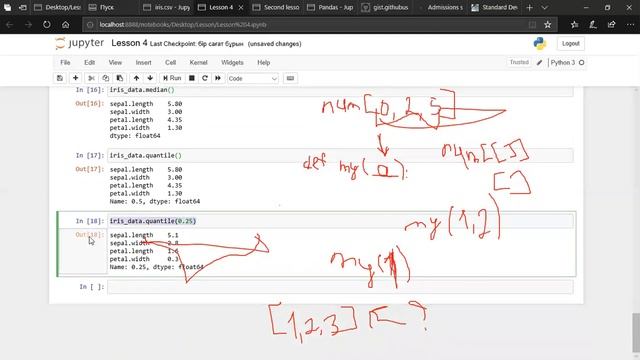The image size is (640, 360).
Task: Open reading view book icon
Action: point(532,24)
